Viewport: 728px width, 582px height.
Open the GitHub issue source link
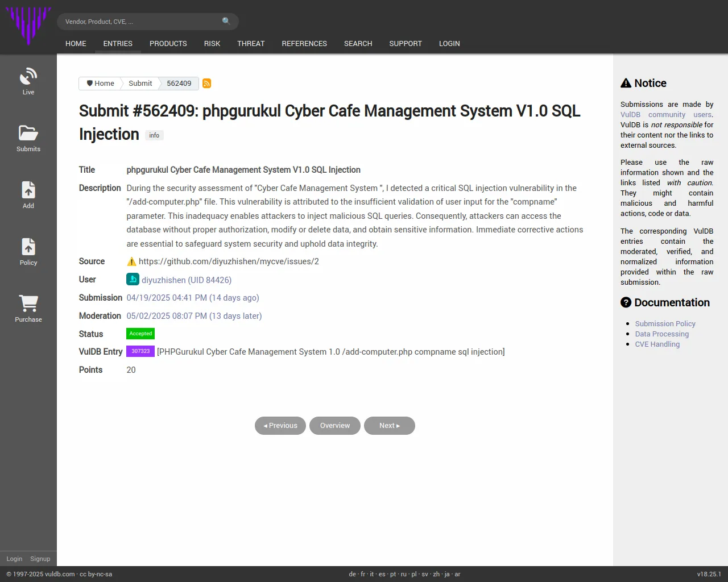point(229,261)
